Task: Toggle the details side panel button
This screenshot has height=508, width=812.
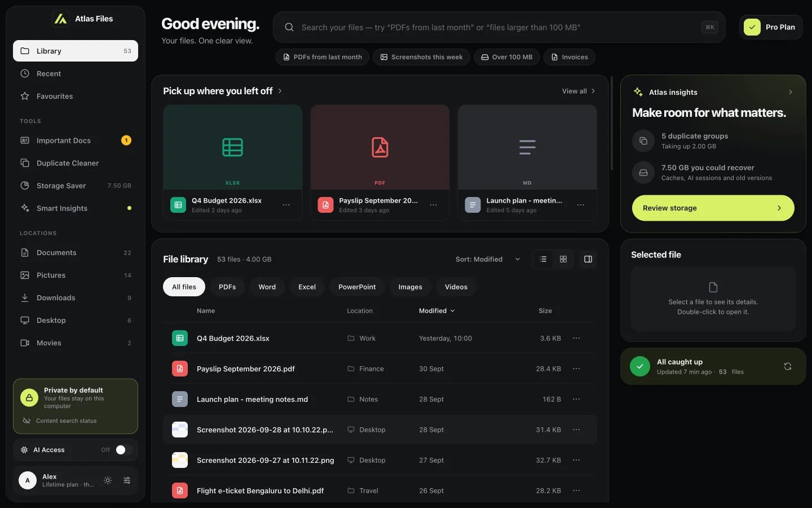Action: [588, 259]
